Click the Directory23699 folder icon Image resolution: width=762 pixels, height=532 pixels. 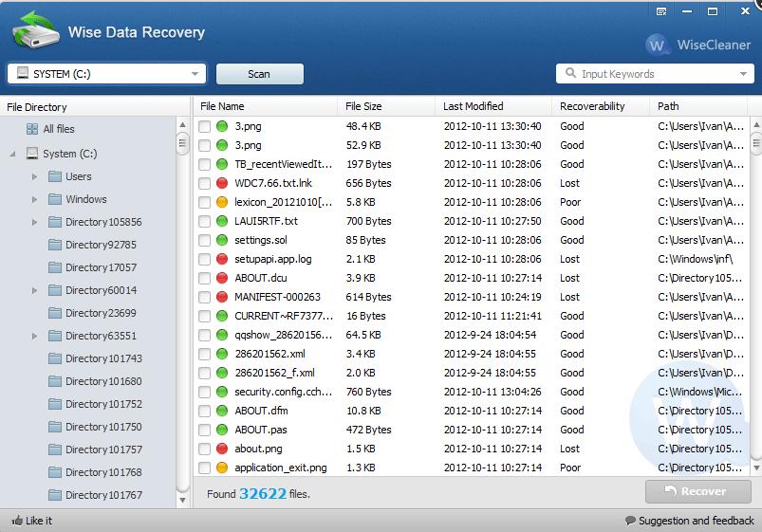tap(55, 313)
